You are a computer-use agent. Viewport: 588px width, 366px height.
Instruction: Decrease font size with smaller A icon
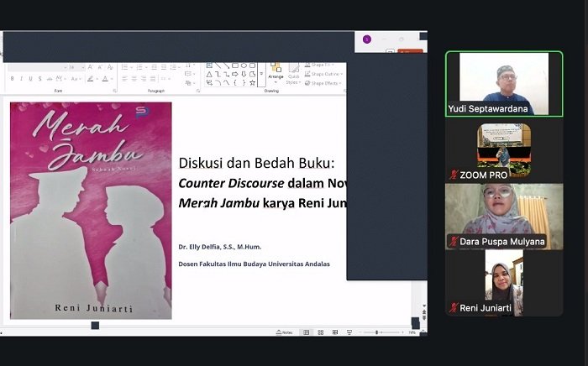100,67
